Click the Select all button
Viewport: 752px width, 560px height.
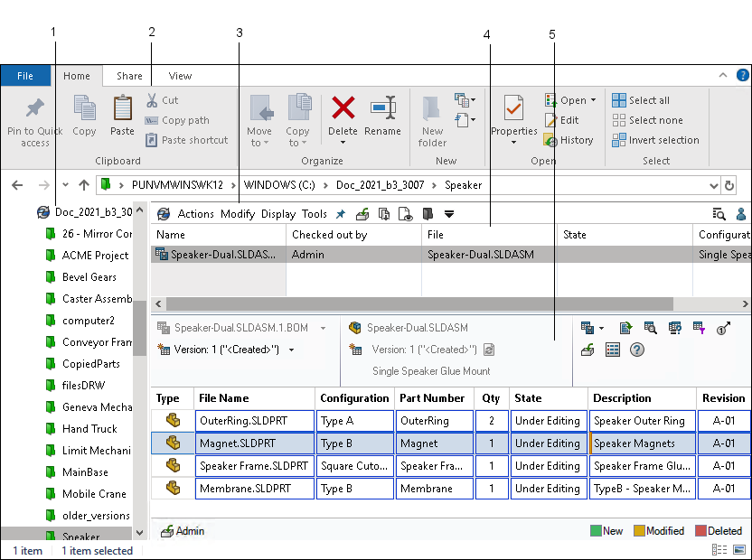pos(641,100)
